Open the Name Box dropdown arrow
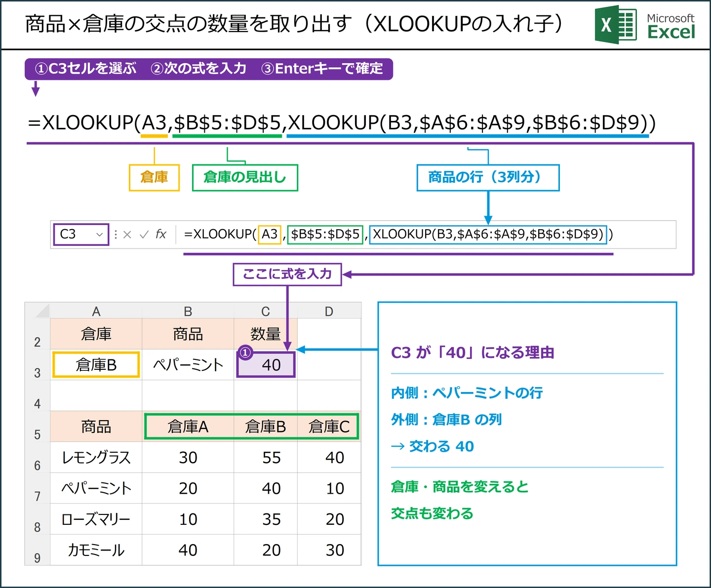The height and width of the screenshot is (588, 711). (99, 235)
